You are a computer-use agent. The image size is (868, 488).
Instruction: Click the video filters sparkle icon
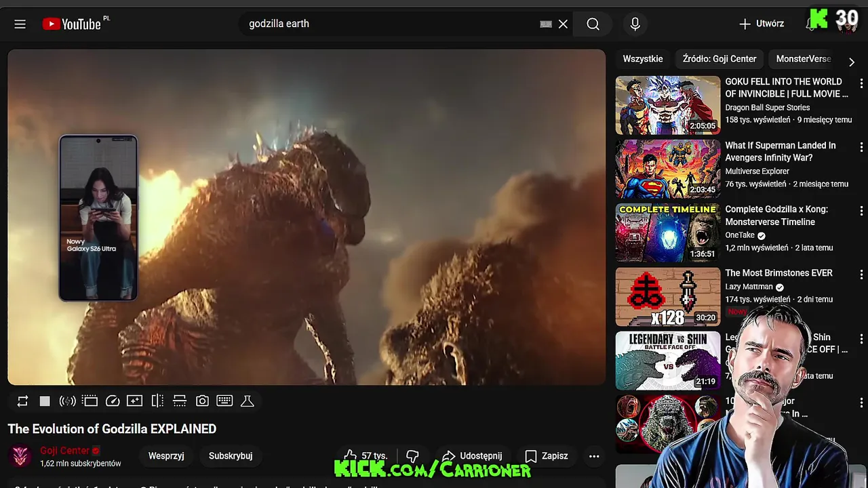click(x=135, y=401)
